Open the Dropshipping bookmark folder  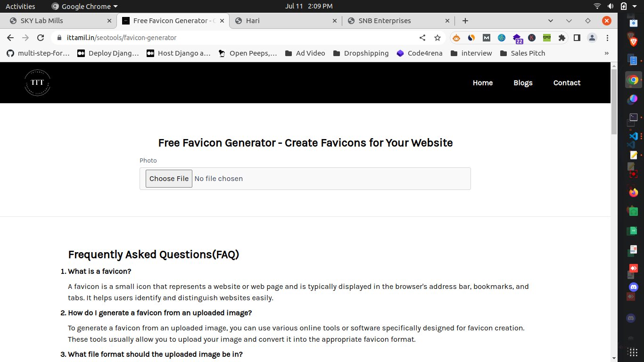tap(361, 53)
